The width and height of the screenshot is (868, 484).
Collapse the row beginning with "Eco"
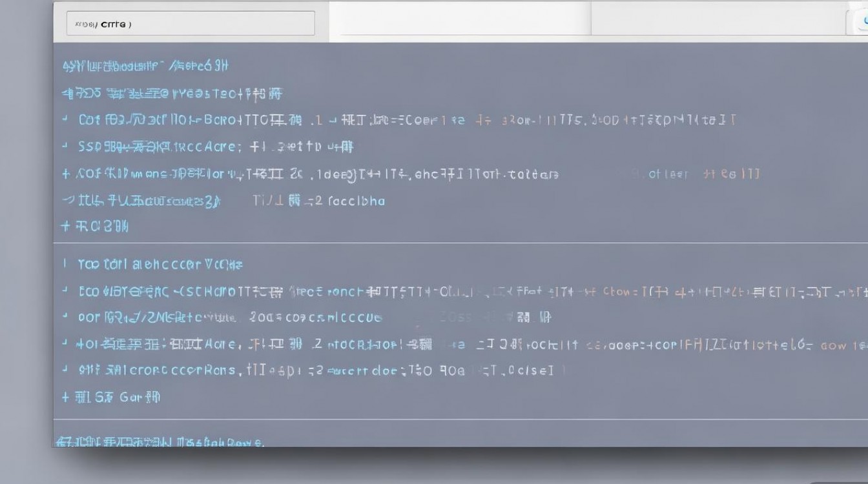pos(65,291)
